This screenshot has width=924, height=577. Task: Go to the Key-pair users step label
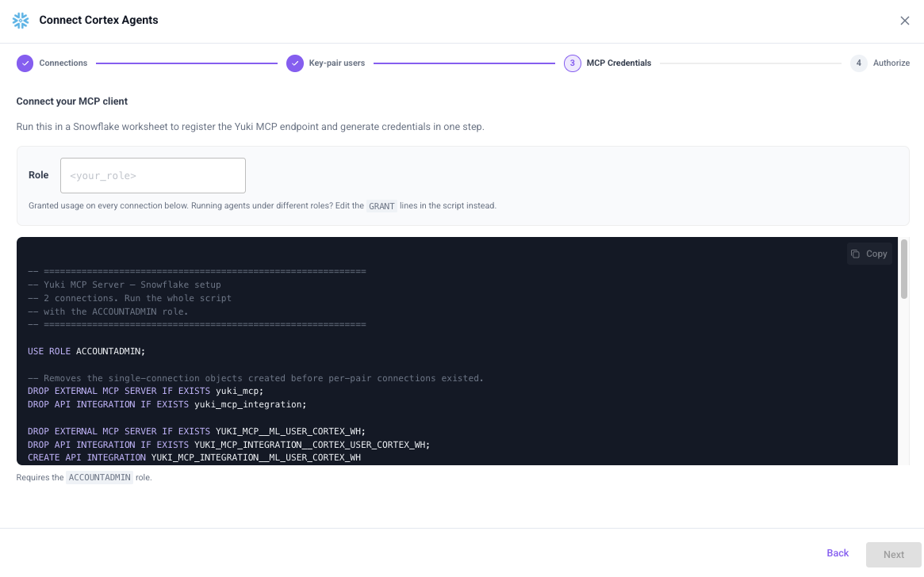tap(337, 63)
